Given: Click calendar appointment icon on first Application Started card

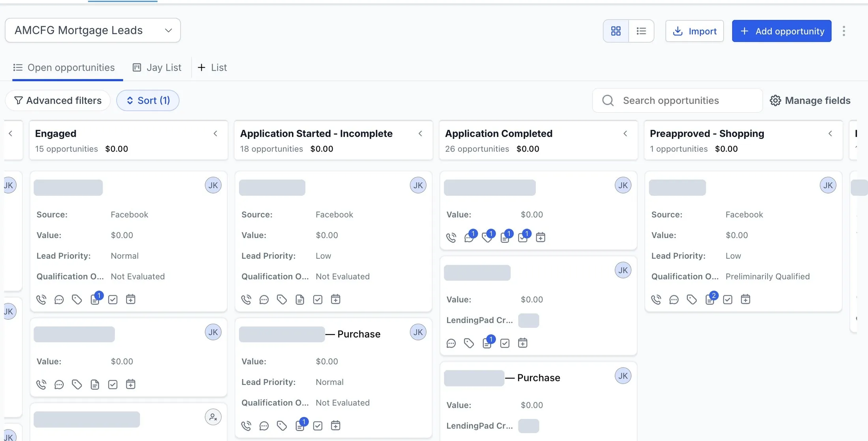Looking at the screenshot, I should point(335,300).
